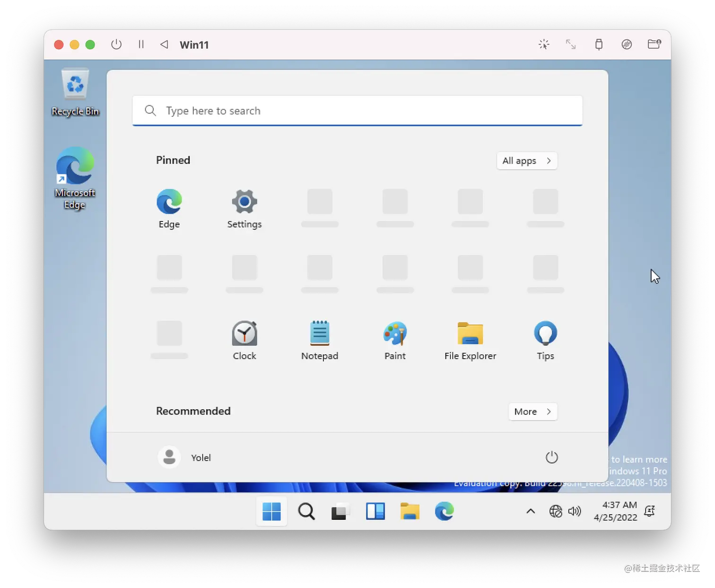Viewport: 715px width, 588px height.
Task: Click the green full screen window dot
Action: [90, 44]
